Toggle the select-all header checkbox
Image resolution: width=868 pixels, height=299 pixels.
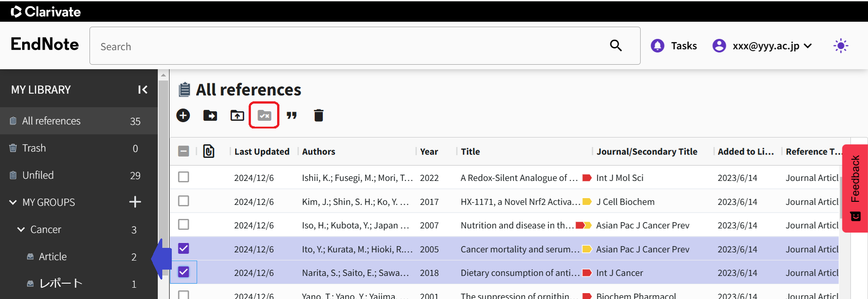click(184, 151)
